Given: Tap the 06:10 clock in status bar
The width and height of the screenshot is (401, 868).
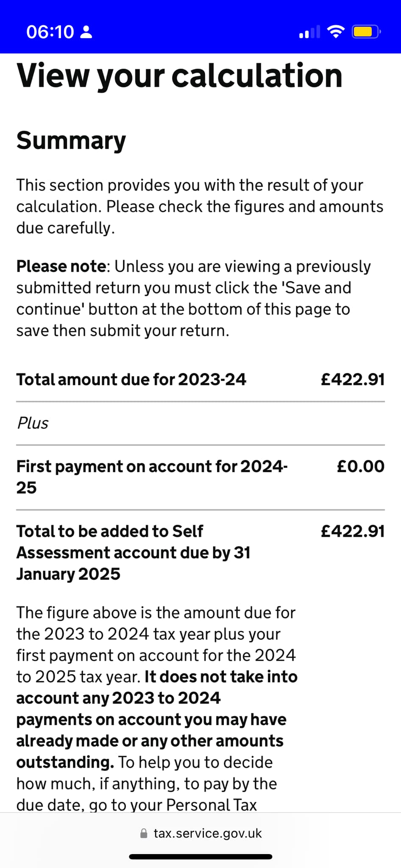Looking at the screenshot, I should coord(50,32).
